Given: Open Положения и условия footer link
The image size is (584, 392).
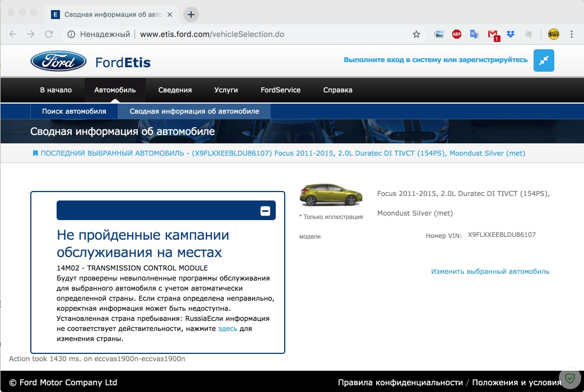Looking at the screenshot, I should (517, 382).
